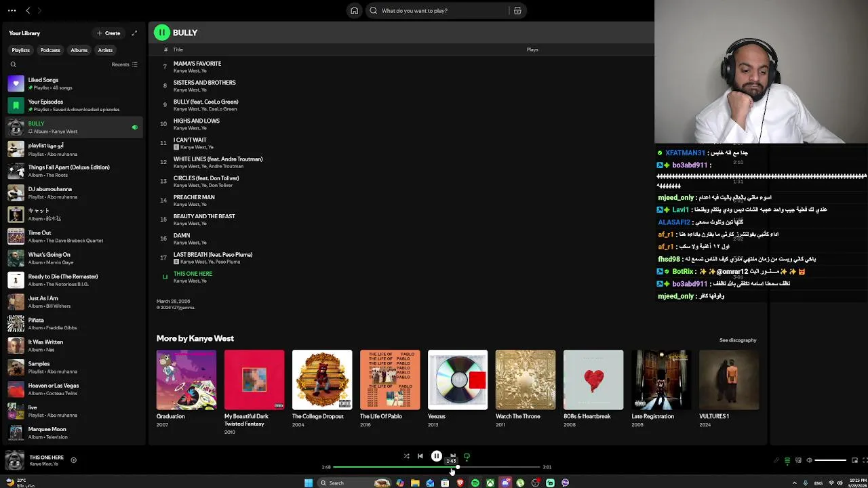Search within Your Library

(13, 64)
